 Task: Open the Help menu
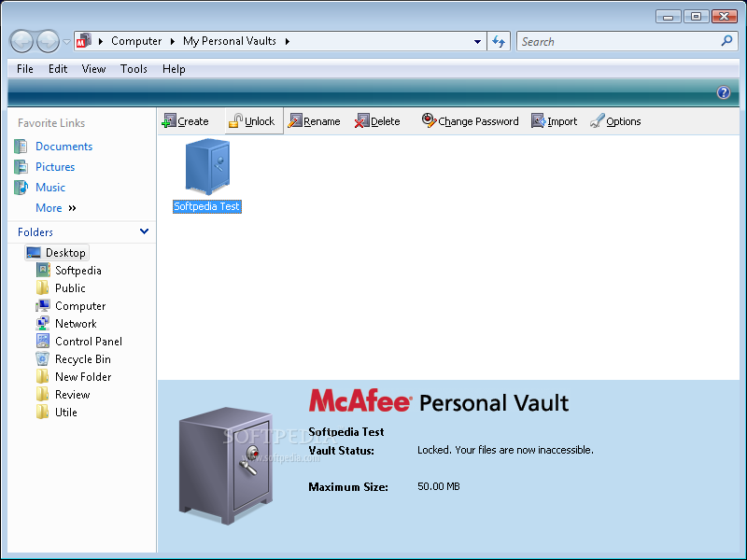coord(174,69)
